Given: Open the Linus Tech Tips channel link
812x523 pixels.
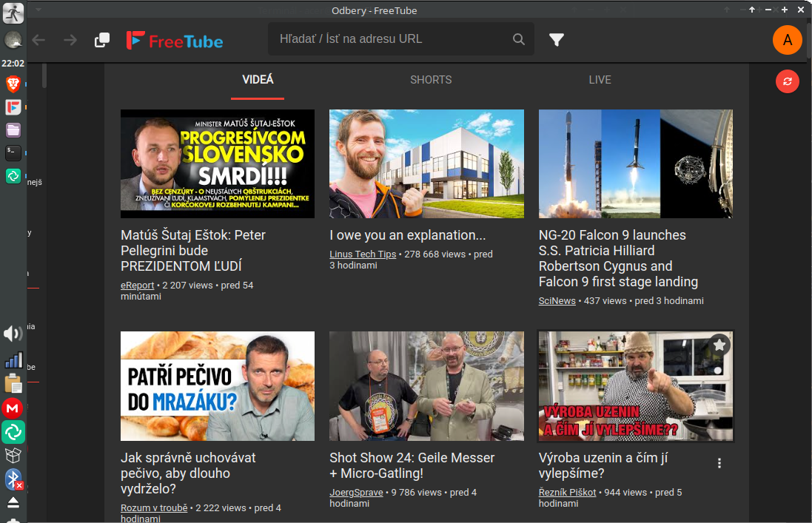Looking at the screenshot, I should [x=363, y=254].
